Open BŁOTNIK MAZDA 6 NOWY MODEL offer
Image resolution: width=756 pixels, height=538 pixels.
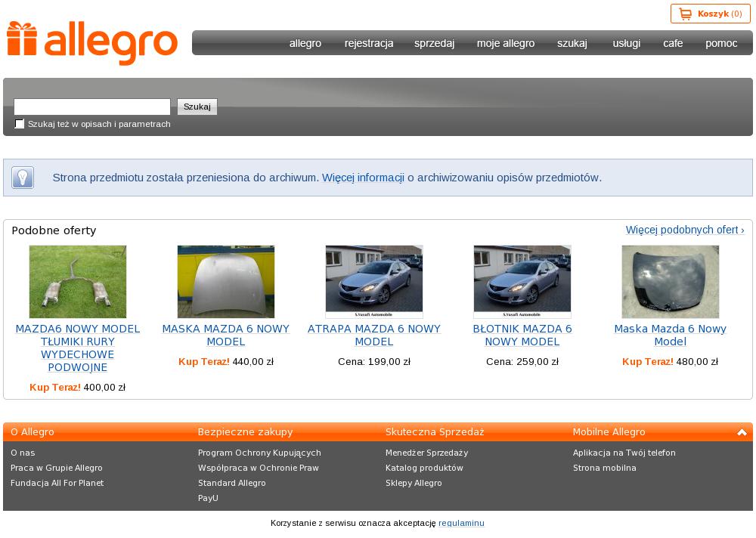[522, 335]
